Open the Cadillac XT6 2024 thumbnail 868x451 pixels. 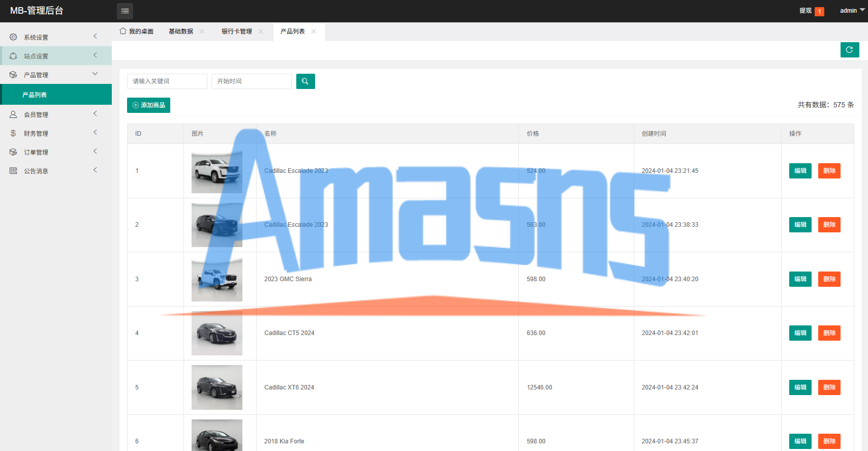217,387
